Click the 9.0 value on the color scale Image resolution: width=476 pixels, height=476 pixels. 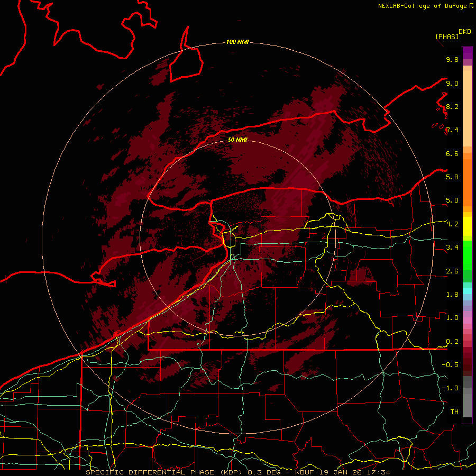click(x=452, y=83)
